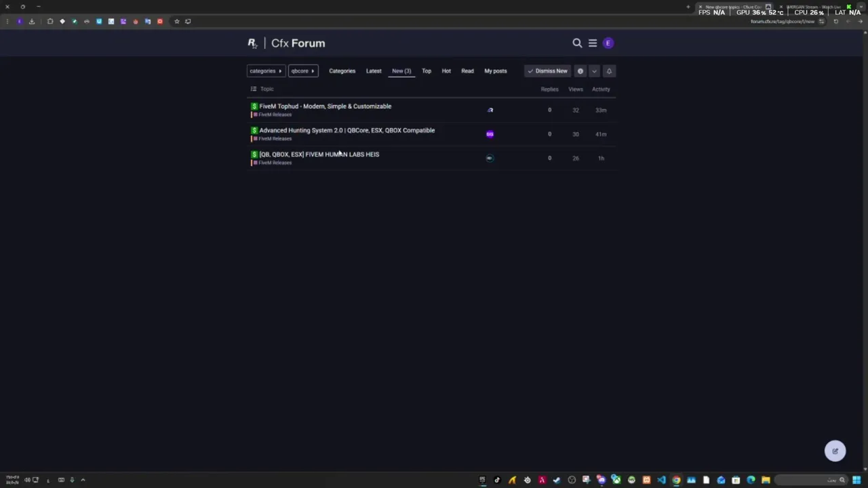The width and height of the screenshot is (868, 488).
Task: Sort topics by Replies column
Action: 549,89
